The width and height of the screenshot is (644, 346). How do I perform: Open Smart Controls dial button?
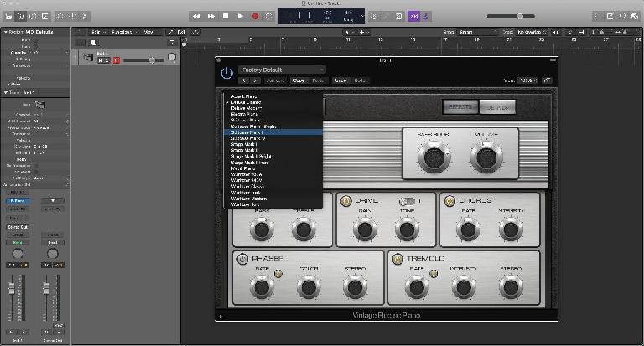[x=60, y=17]
